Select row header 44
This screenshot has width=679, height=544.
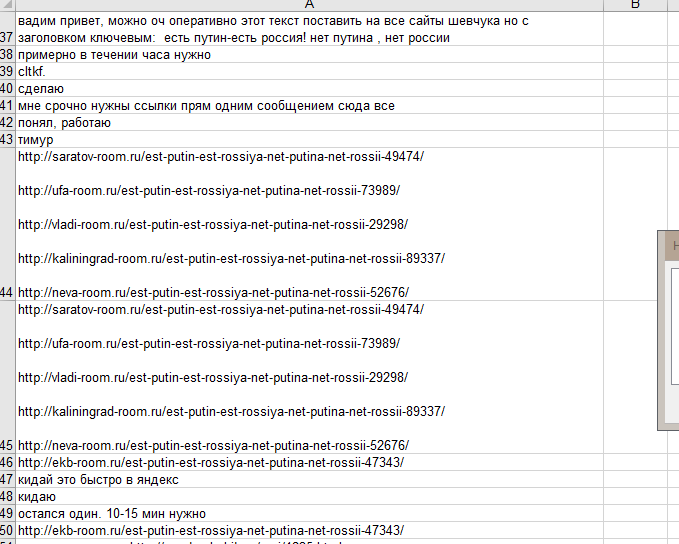7,224
